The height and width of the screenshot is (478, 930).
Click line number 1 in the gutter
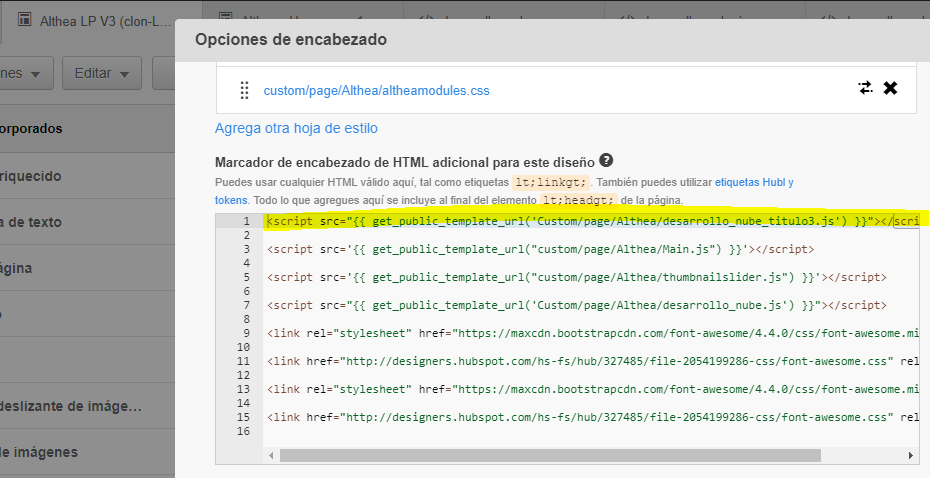246,221
